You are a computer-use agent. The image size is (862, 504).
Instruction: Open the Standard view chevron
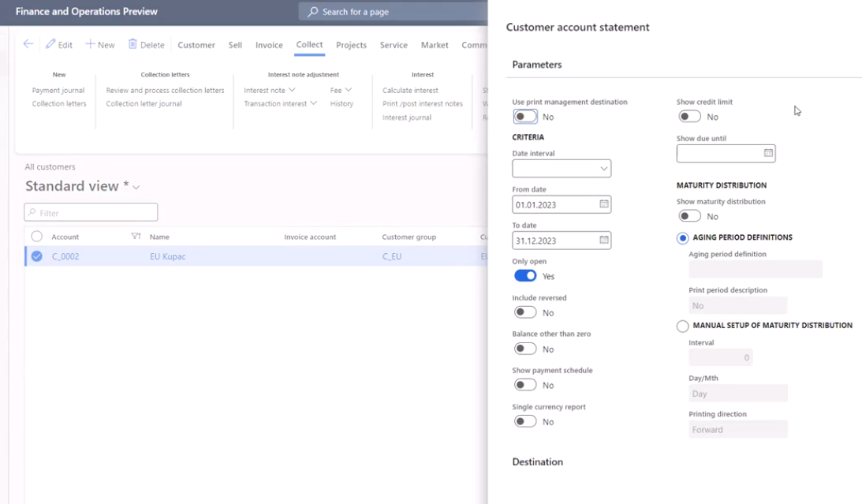[136, 187]
